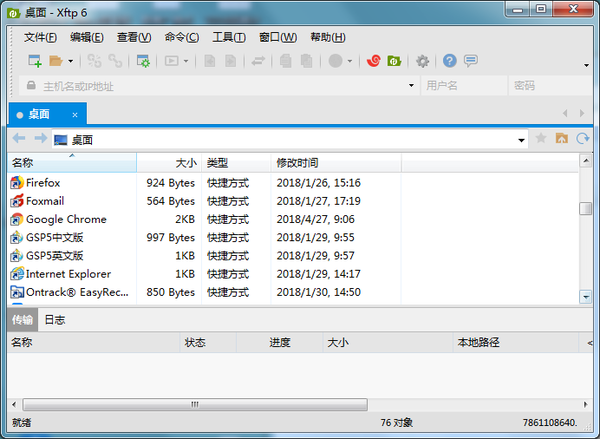Screen dimensions: 600x439
Task: Click the greyed Copy toolbar icon
Action: 285,61
